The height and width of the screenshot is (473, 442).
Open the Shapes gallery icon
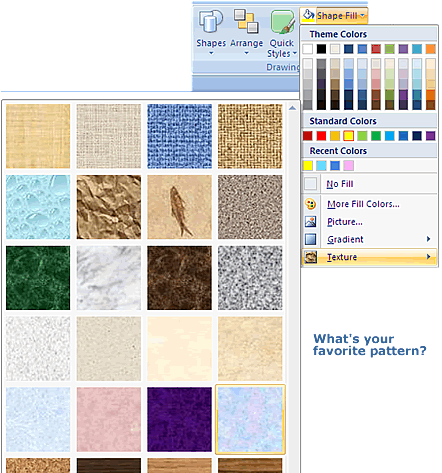point(211,21)
